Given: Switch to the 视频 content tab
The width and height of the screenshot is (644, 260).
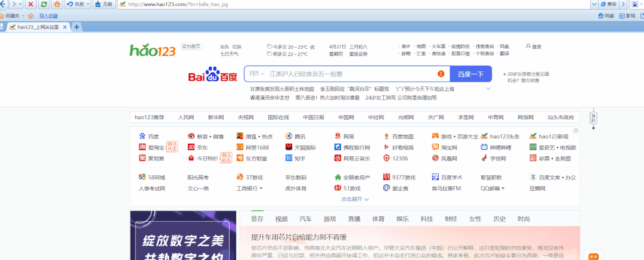Looking at the screenshot, I should (281, 219).
